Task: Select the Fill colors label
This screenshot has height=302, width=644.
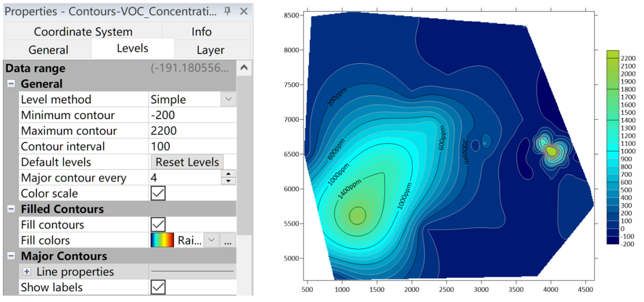Action: pyautogui.click(x=45, y=241)
